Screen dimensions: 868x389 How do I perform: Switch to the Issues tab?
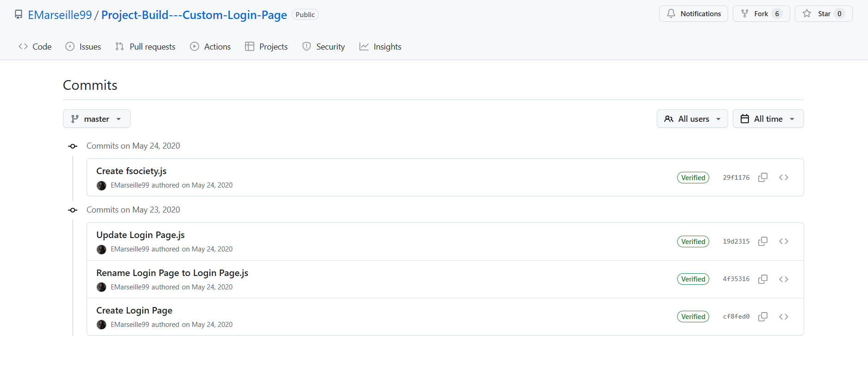(83, 47)
